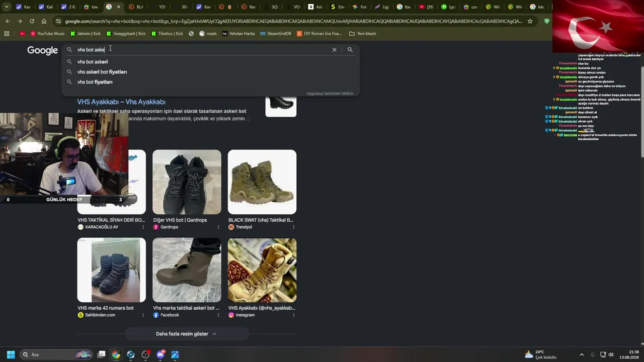Open the Yeni klasör bookmarks folder
Screen dimensions: 644x362
[x=363, y=34]
